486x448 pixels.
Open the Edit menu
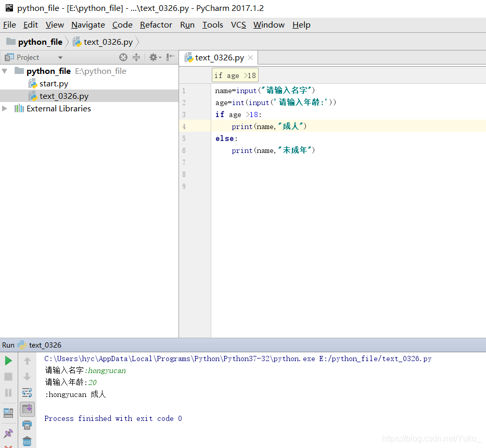coord(31,25)
